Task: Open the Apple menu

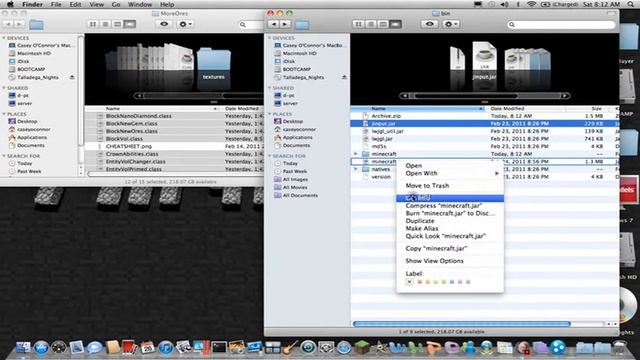Action: coord(10,4)
